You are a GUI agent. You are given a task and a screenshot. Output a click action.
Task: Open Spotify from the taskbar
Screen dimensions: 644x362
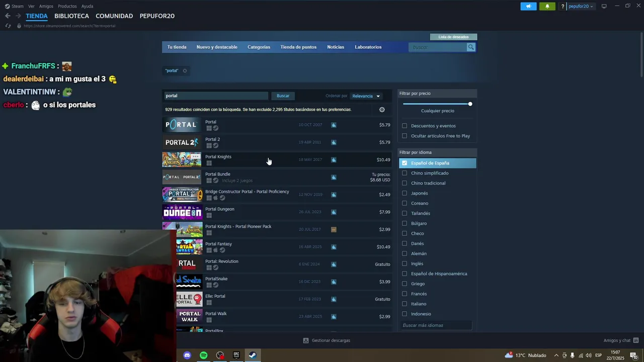pos(203,355)
